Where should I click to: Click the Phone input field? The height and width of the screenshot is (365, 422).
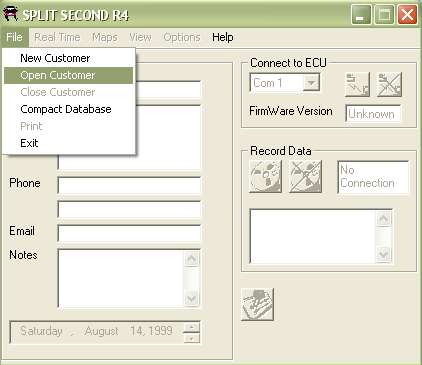[x=129, y=185]
